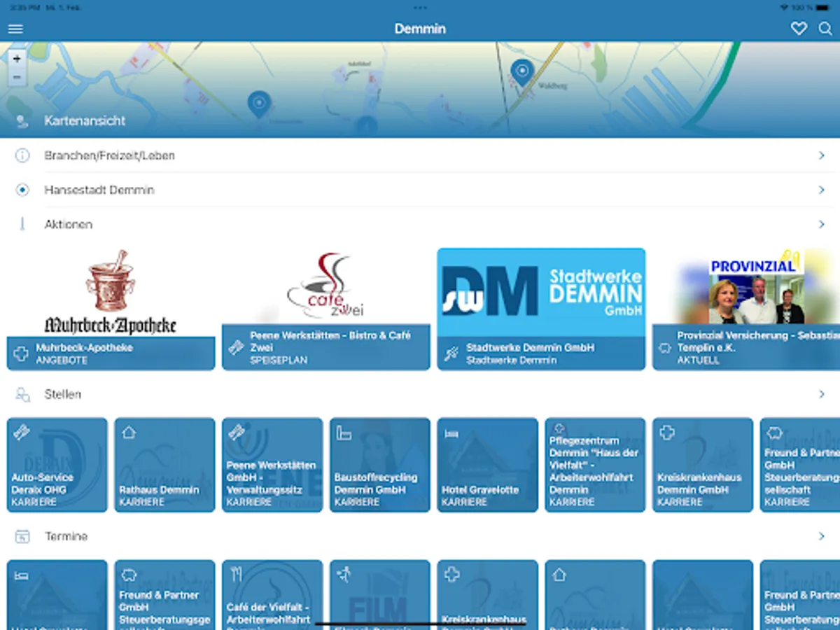840x630 pixels.
Task: Open the FILM Termine tile
Action: click(x=380, y=594)
